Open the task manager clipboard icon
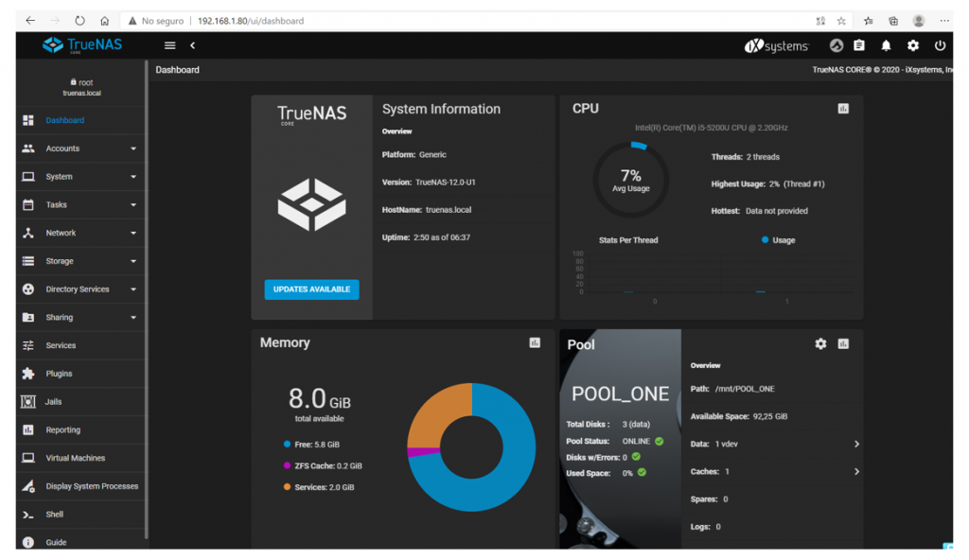 click(859, 45)
